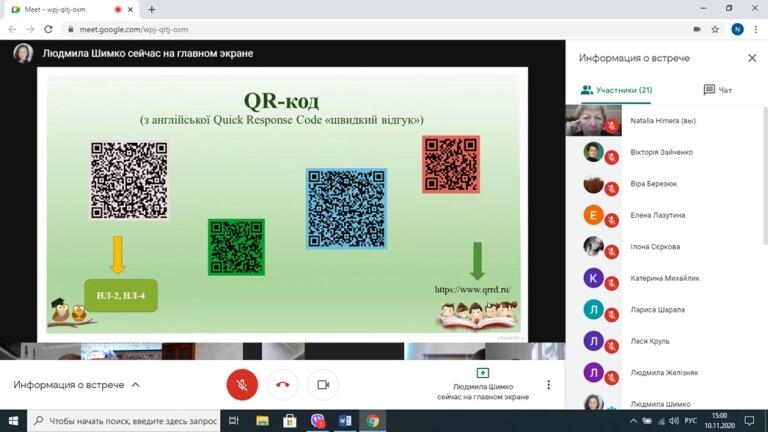Click the orange E avatar of Елена Лазутина

[x=593, y=215]
